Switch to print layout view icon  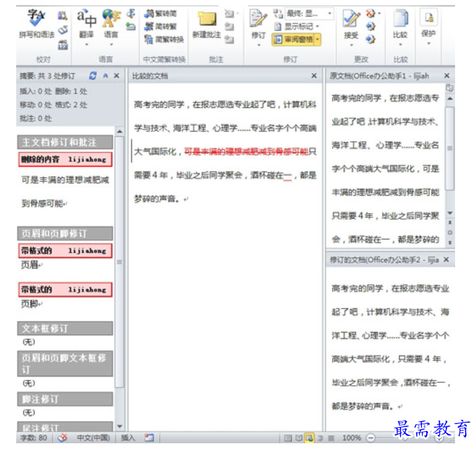point(288,438)
